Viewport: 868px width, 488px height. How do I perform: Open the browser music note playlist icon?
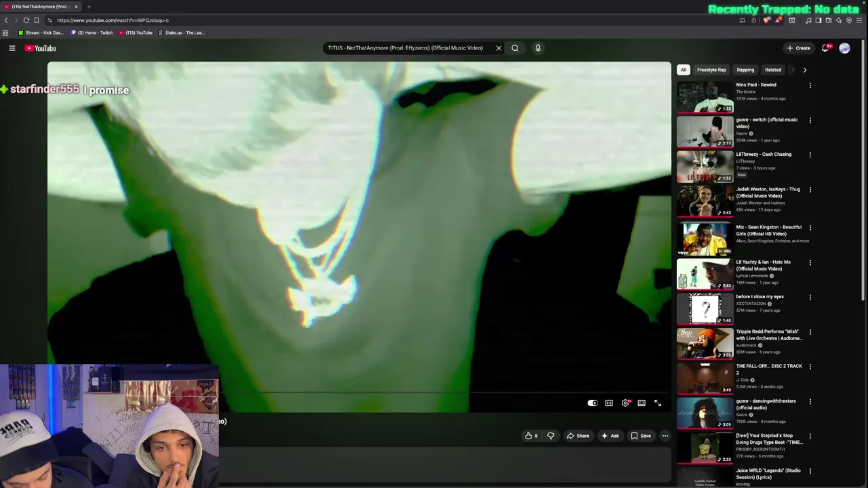coord(808,20)
